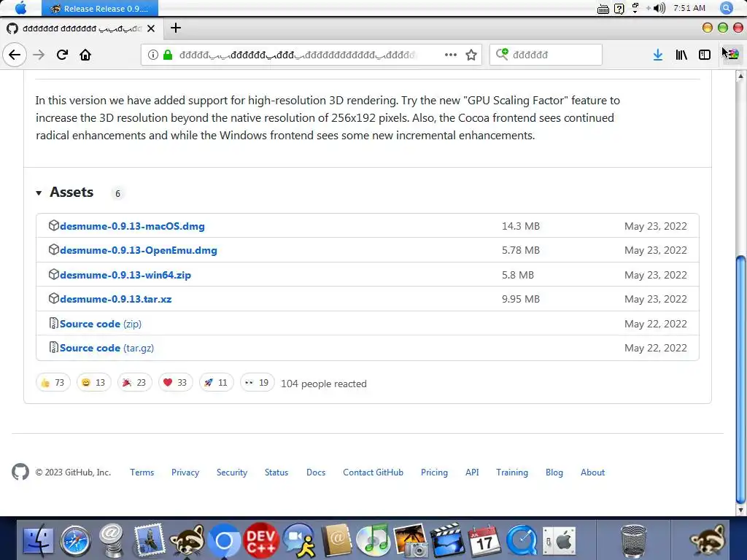Open iTunes from the dock
747x560 pixels.
tap(373, 540)
